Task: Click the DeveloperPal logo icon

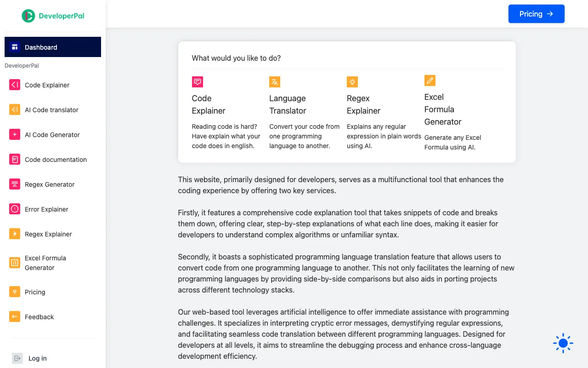Action: 28,15
